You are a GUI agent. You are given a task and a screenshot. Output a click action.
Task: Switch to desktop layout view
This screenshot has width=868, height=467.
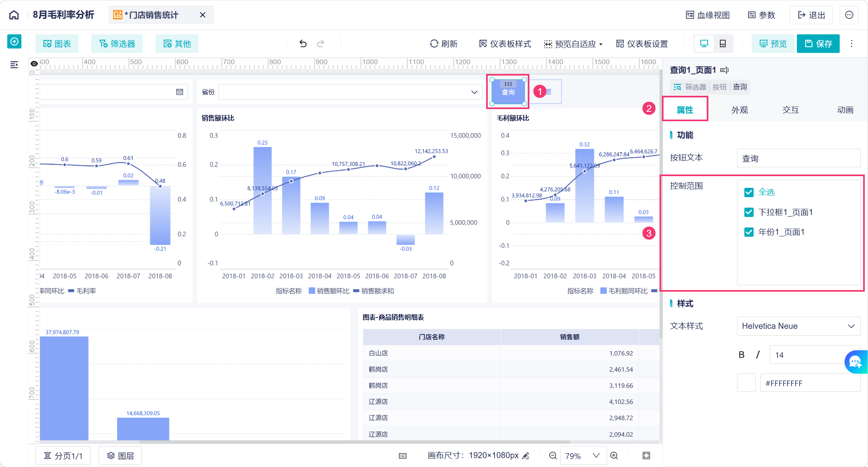coord(704,44)
